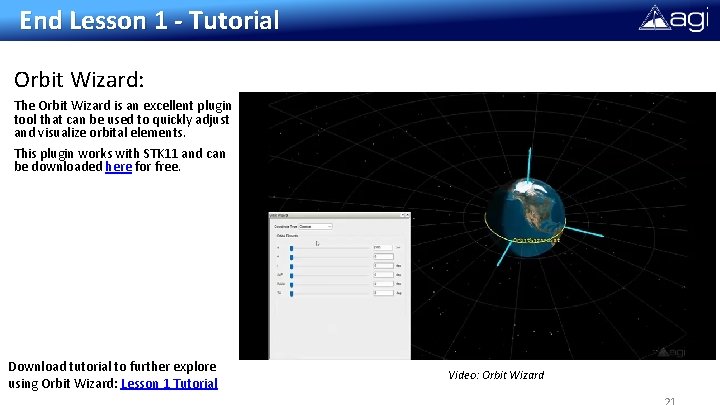Open the 'here' download link

click(x=118, y=166)
